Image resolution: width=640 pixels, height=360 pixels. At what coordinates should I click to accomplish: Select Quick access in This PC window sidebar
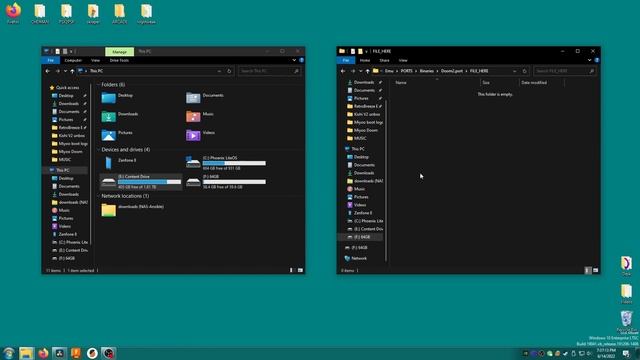click(64, 87)
